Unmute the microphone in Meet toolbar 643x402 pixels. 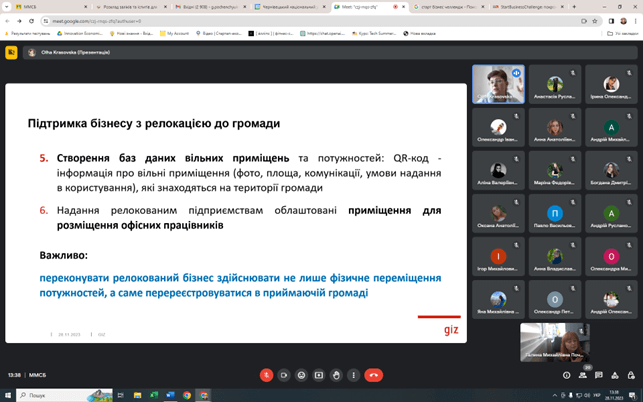coord(266,375)
